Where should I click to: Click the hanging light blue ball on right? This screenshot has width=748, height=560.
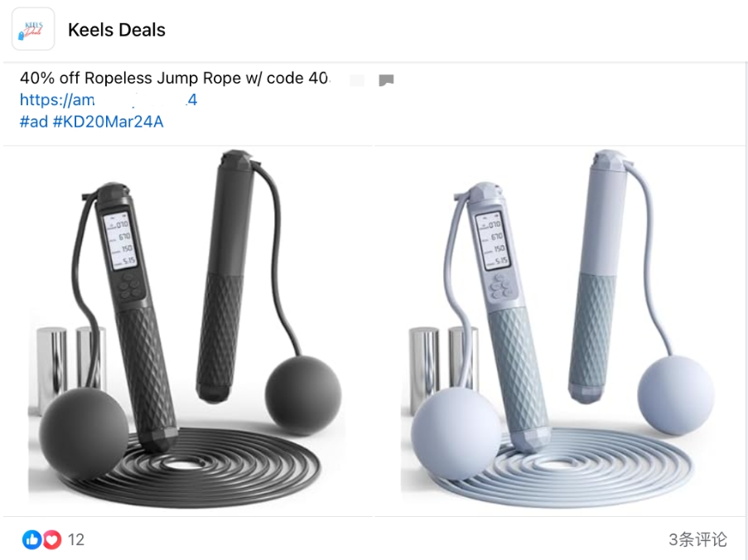pyautogui.click(x=676, y=394)
